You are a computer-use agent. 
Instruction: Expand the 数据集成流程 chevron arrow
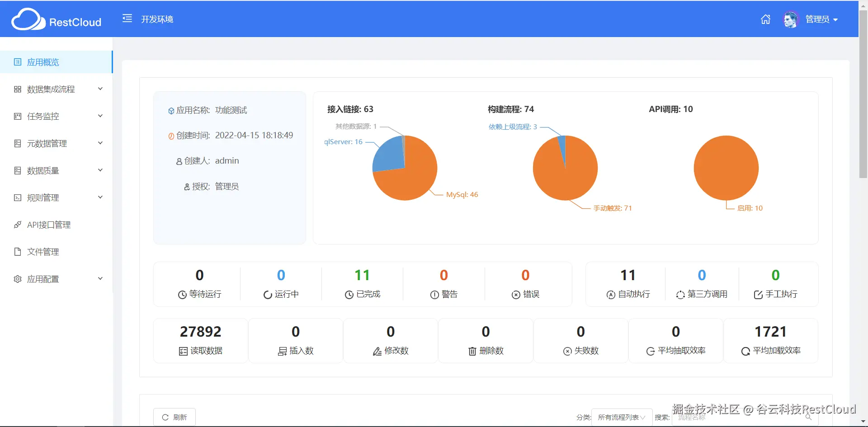pyautogui.click(x=100, y=89)
